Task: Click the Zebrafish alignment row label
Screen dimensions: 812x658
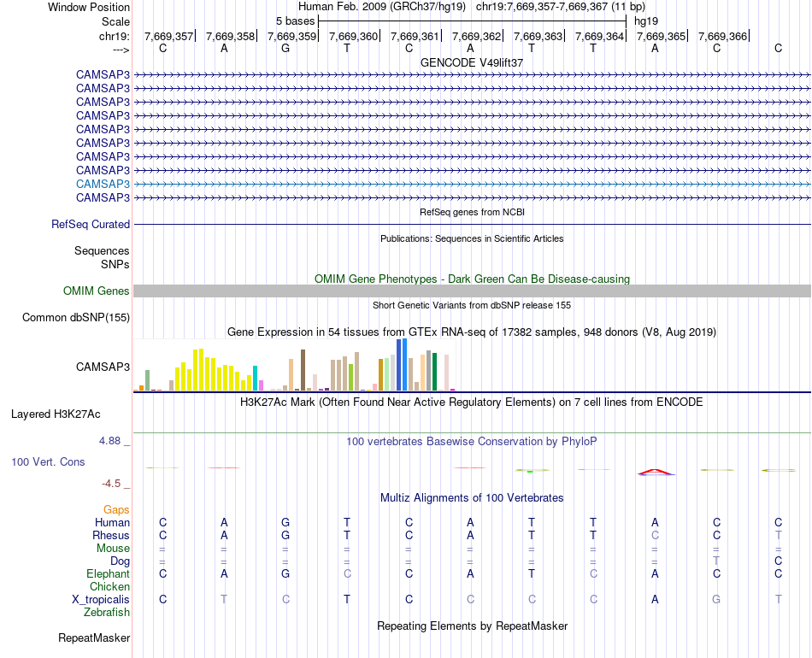Action: tap(107, 613)
